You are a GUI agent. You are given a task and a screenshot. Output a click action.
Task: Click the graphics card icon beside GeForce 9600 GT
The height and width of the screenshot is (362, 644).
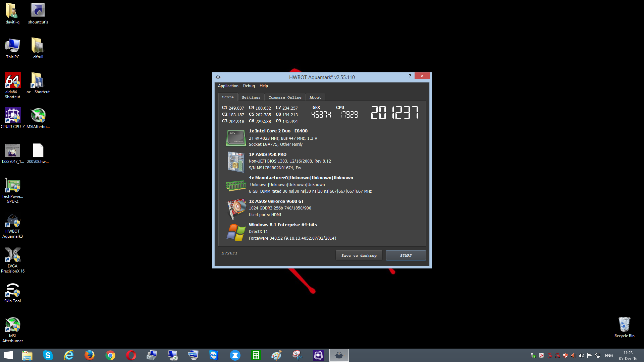coord(236,208)
